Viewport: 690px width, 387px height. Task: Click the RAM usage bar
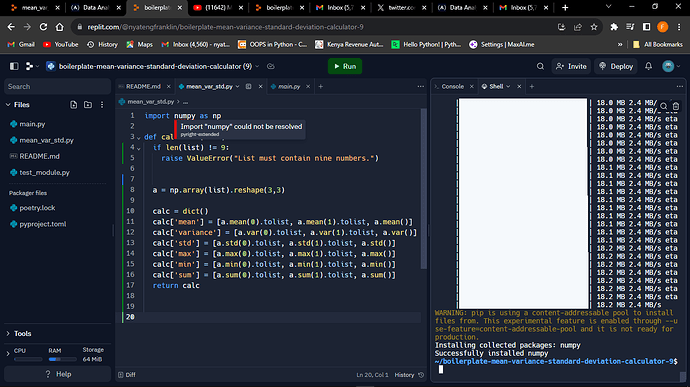pos(62,359)
